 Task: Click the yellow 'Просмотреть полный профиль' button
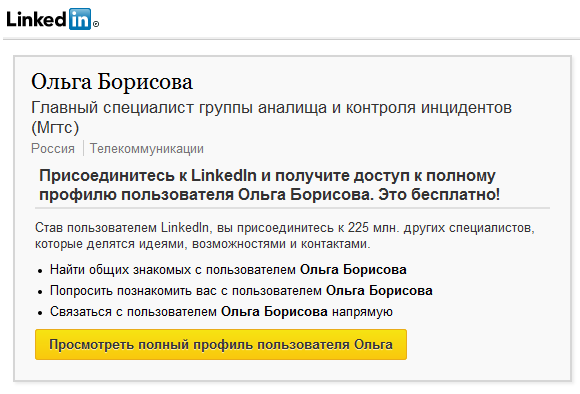(x=221, y=344)
